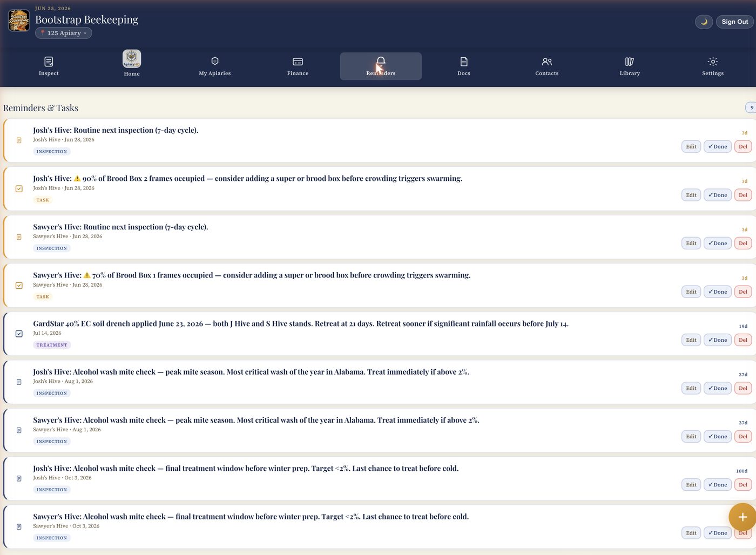The width and height of the screenshot is (756, 555).
Task: Edit Sawyer's Hive routine inspection reminder
Action: (691, 243)
